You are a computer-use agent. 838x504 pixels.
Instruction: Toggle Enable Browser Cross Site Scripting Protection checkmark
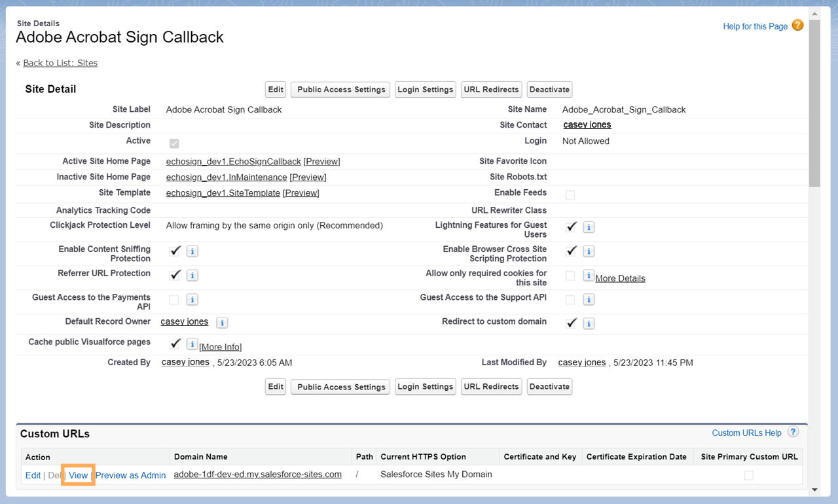[x=572, y=251]
